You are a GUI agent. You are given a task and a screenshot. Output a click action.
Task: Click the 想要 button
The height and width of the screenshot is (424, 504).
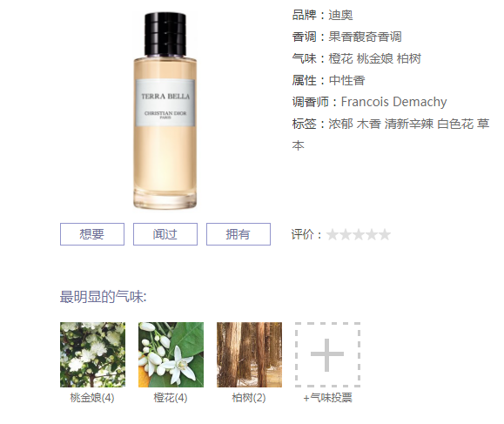coord(92,234)
